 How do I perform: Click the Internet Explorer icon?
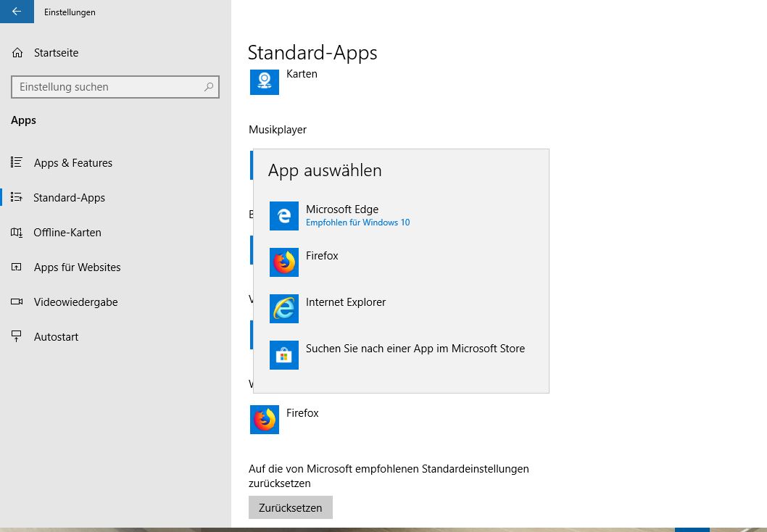pos(283,309)
